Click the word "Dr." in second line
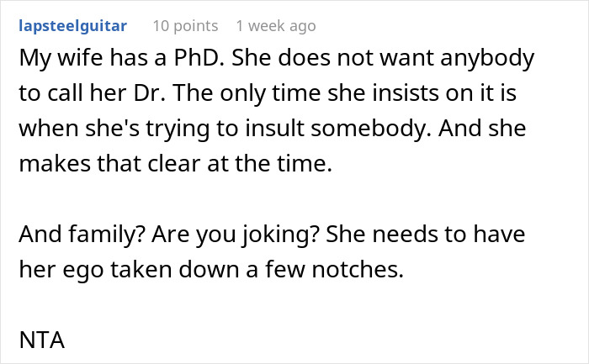 coord(150,92)
